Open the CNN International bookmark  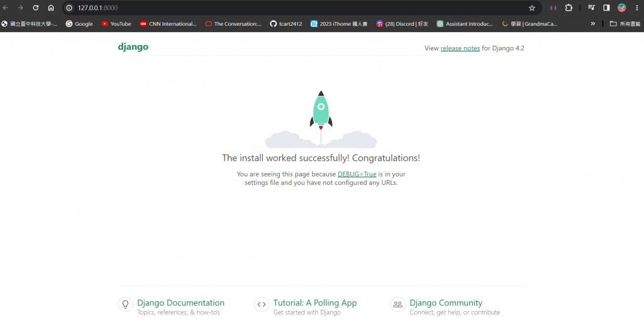point(168,24)
